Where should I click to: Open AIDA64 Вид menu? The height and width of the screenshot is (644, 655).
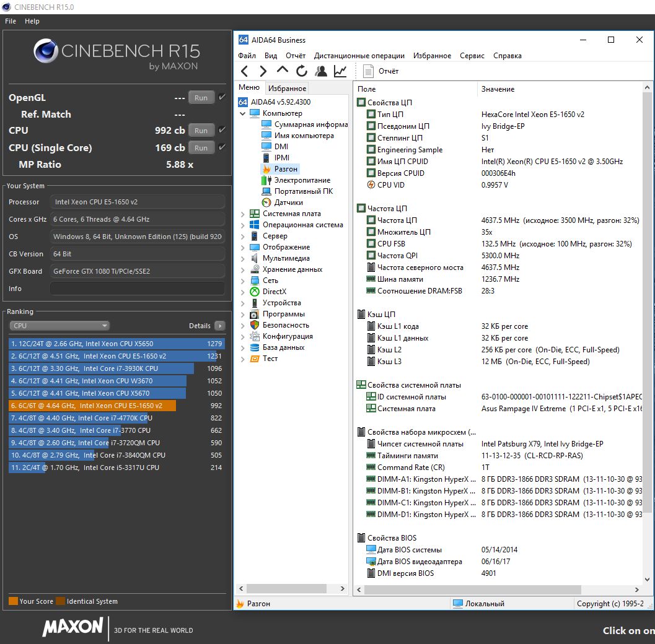point(271,56)
